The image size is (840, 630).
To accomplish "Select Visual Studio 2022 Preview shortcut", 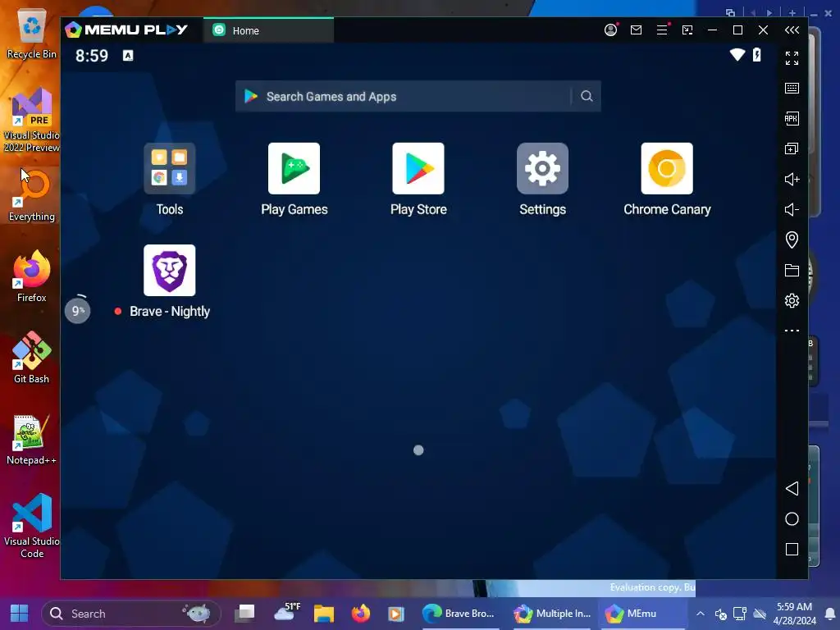I will pos(32,120).
